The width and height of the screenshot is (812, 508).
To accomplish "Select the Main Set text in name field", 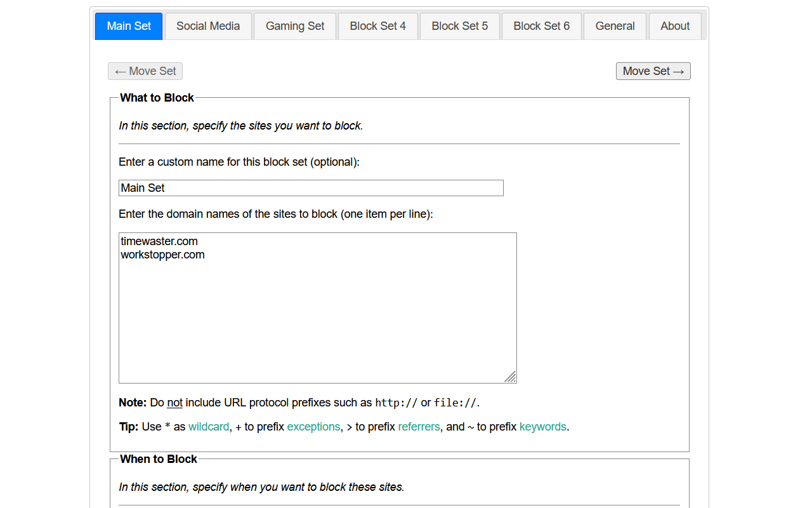I will 143,188.
